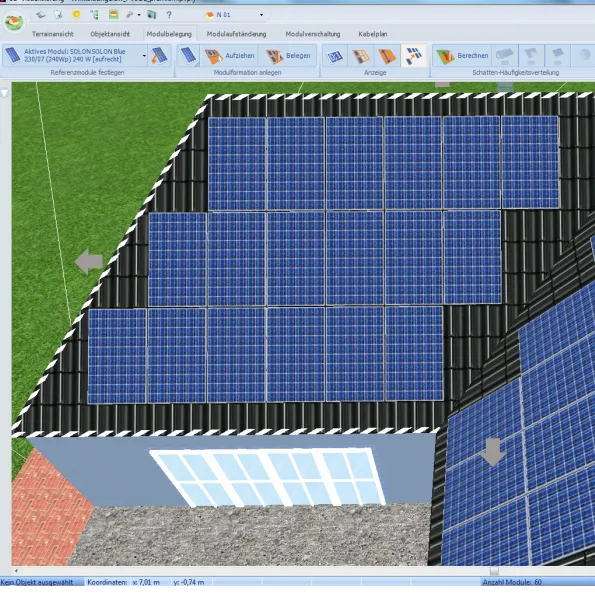
Task: Click the first quick-access toolbar icon
Action: tap(41, 15)
